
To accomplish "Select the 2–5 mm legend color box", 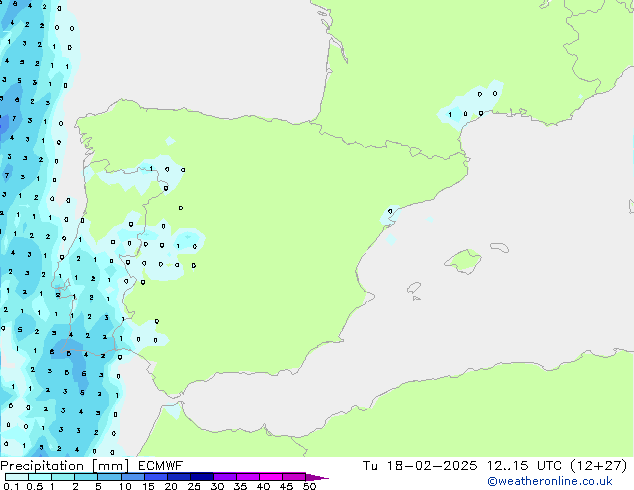I will 86,477.
